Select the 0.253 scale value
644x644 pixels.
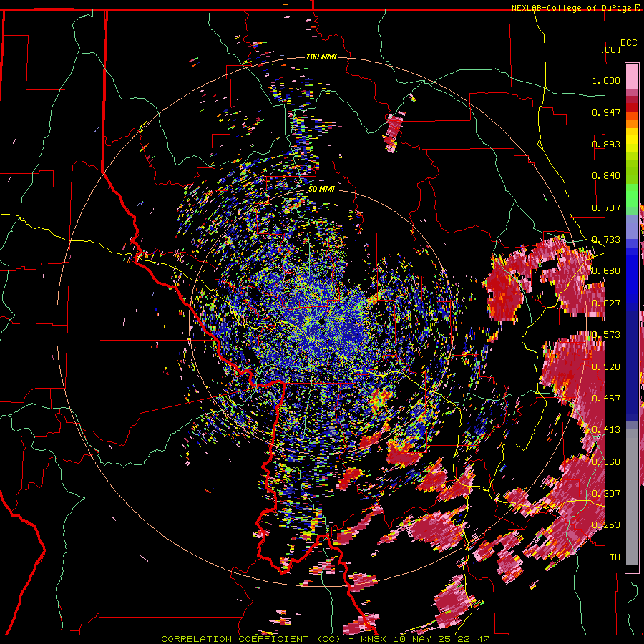point(606,525)
